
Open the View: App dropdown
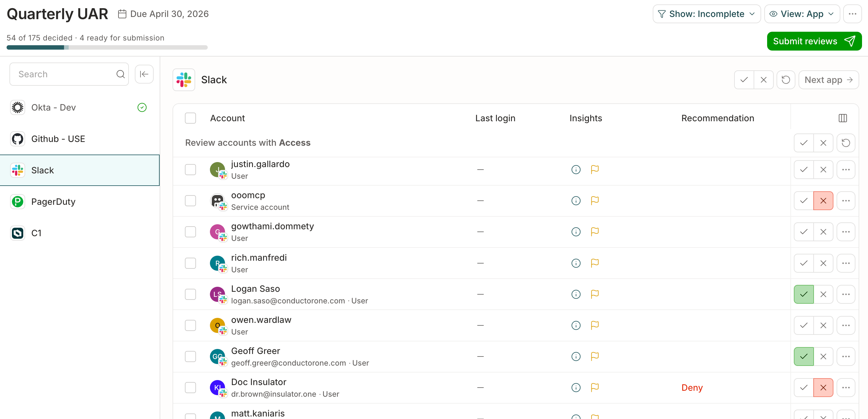[802, 14]
